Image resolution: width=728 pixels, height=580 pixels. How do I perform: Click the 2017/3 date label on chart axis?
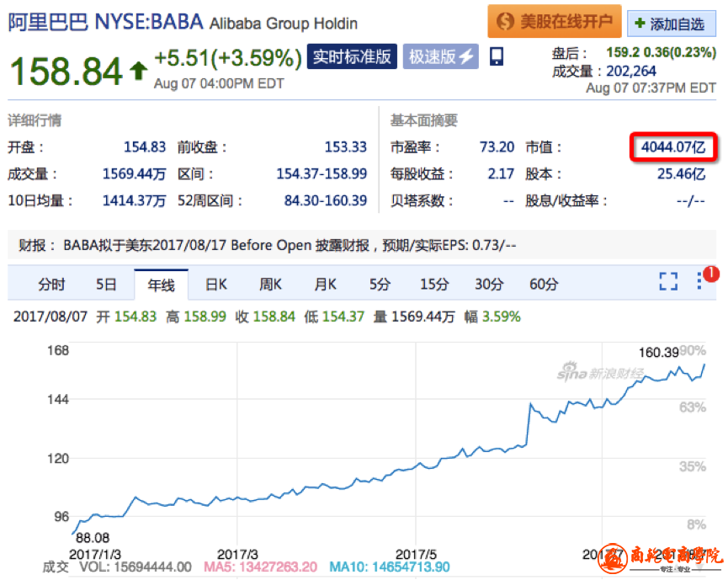click(237, 555)
